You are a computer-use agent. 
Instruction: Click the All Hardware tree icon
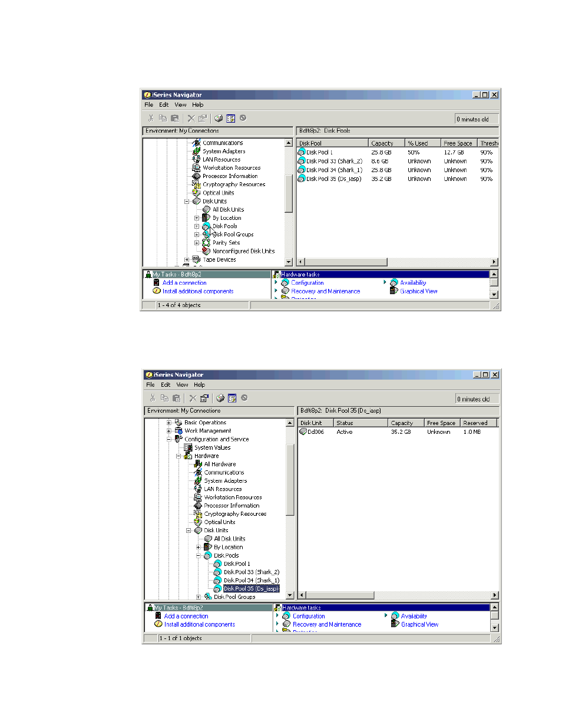coord(198,464)
